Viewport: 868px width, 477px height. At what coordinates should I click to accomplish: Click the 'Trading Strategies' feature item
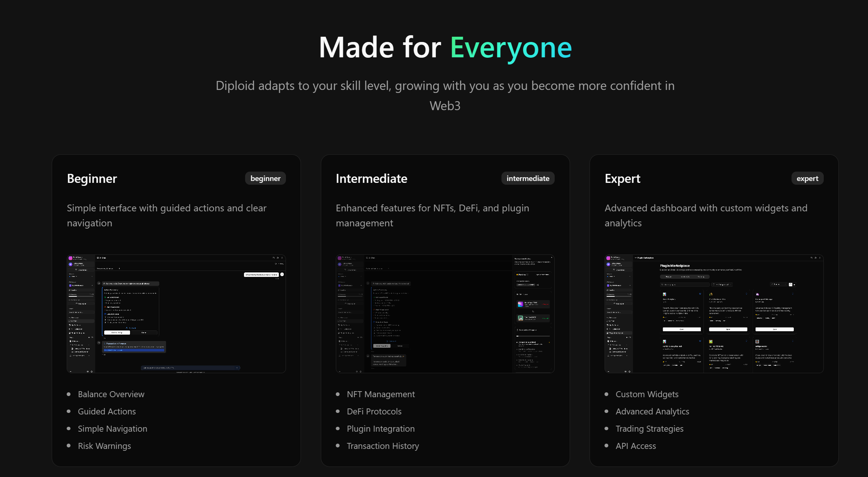tap(650, 429)
